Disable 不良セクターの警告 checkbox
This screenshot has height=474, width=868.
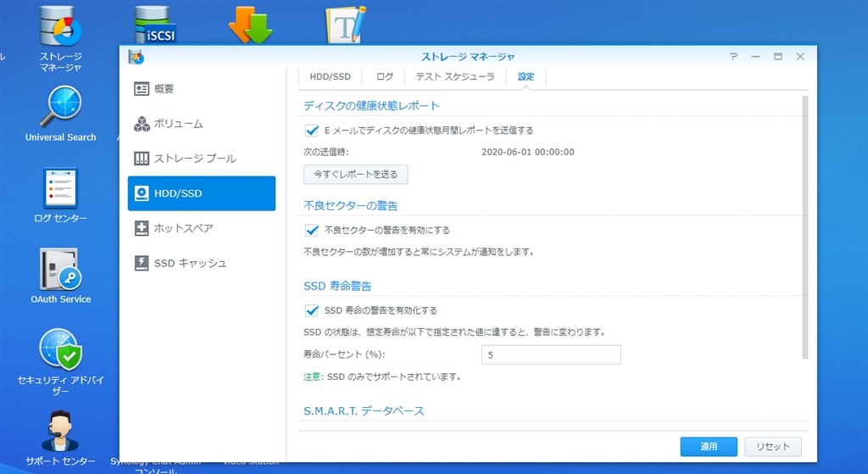pyautogui.click(x=312, y=231)
